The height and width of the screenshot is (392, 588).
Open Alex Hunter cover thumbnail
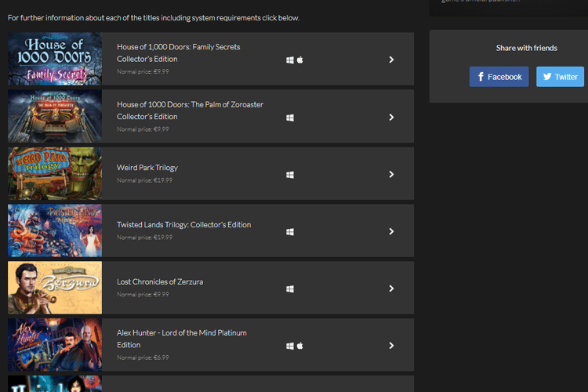pyautogui.click(x=55, y=345)
